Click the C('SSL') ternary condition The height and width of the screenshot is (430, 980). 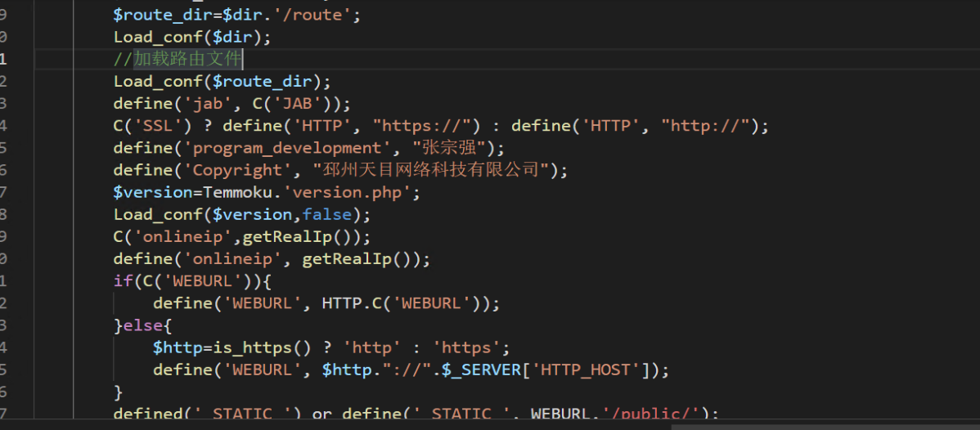(153, 126)
